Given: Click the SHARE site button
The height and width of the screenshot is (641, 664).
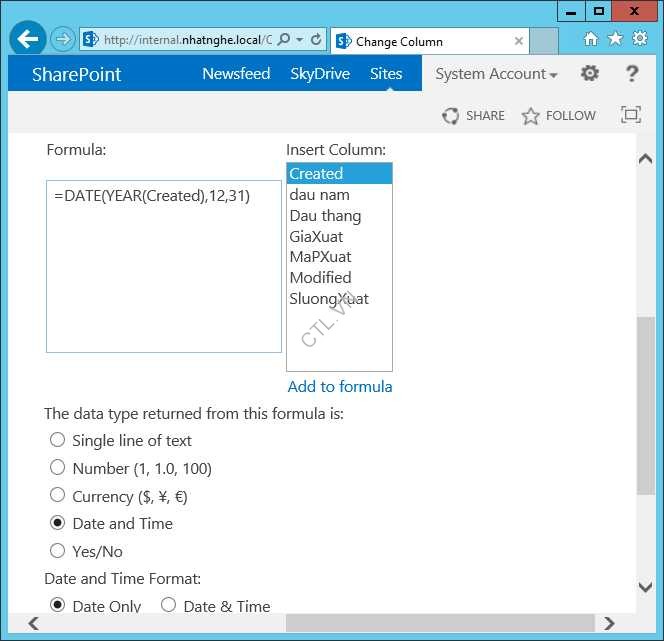Looking at the screenshot, I should pyautogui.click(x=473, y=116).
